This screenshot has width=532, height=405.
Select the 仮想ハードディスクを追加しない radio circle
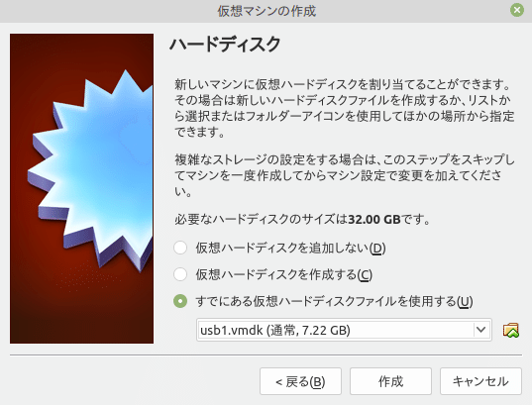click(x=180, y=248)
